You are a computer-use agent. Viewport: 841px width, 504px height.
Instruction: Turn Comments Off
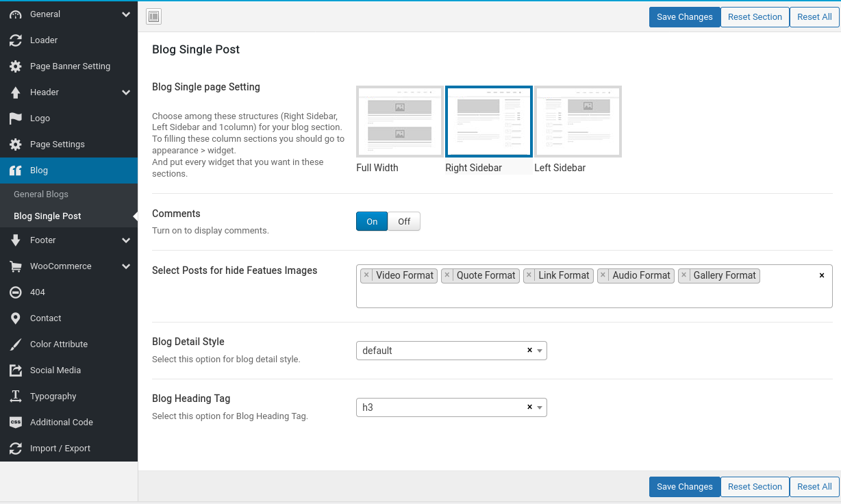click(x=404, y=221)
